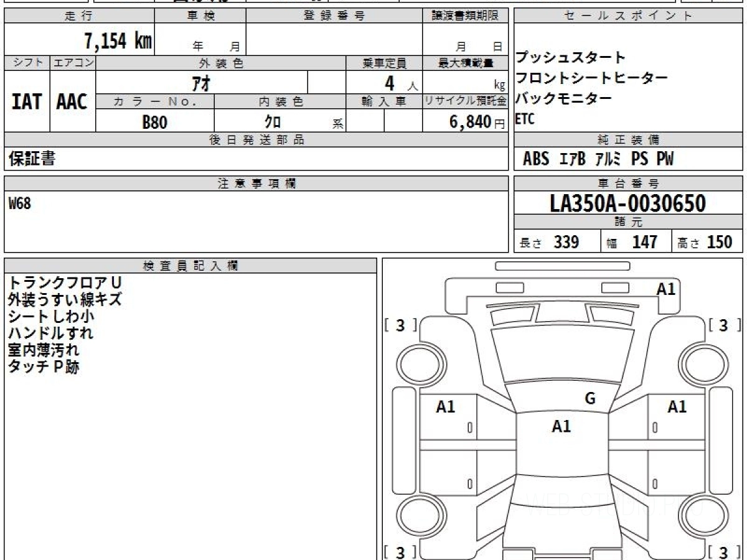Select the 内装色 header
This screenshot has width=747, height=560.
coord(280,101)
